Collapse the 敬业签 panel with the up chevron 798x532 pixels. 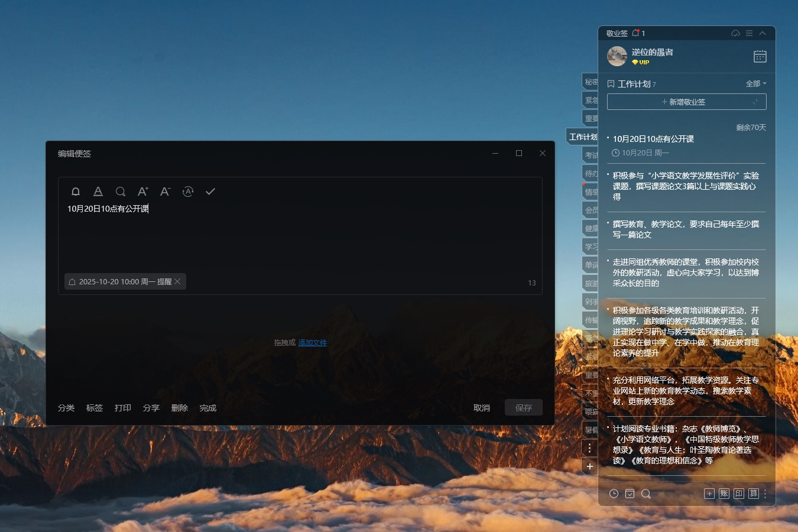(763, 33)
